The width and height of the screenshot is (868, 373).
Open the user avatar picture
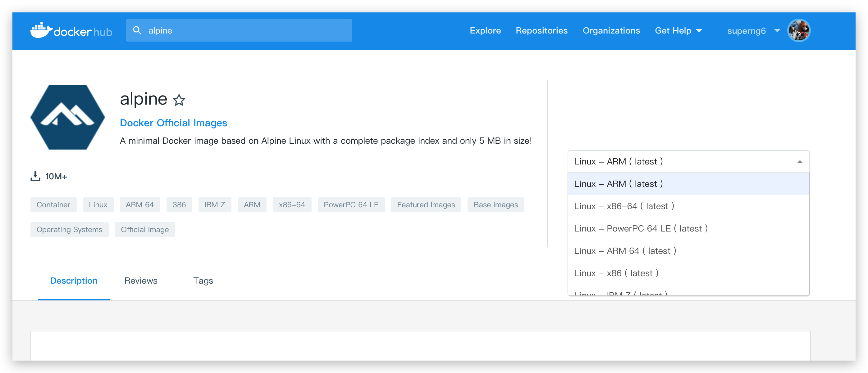pos(799,31)
